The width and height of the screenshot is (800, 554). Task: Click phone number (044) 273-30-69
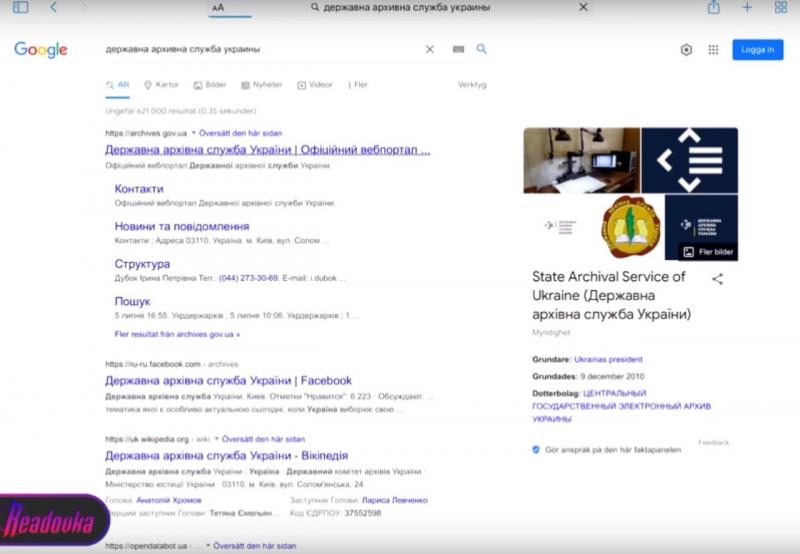(x=248, y=278)
